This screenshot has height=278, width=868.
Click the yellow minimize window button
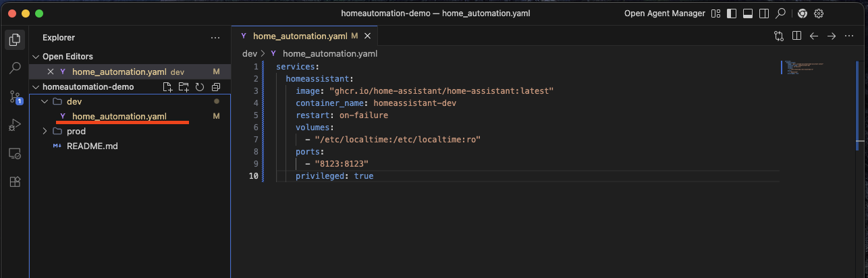pos(26,13)
